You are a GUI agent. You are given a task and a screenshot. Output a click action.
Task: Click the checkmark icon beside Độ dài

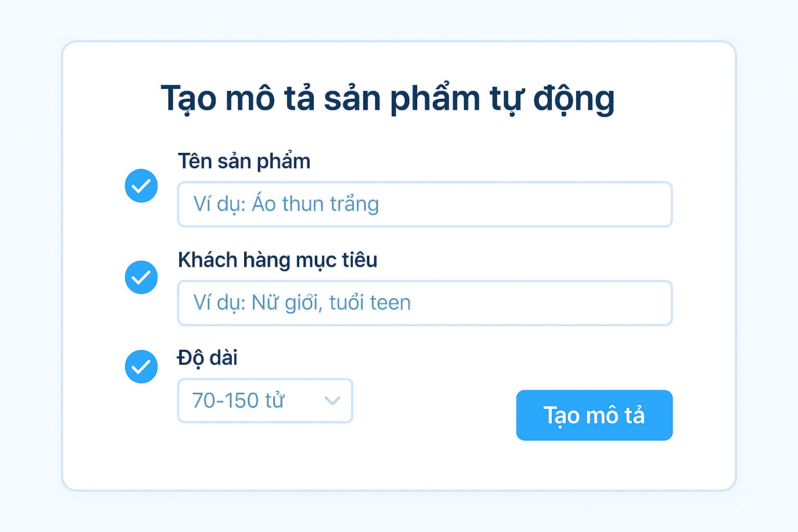tap(141, 367)
